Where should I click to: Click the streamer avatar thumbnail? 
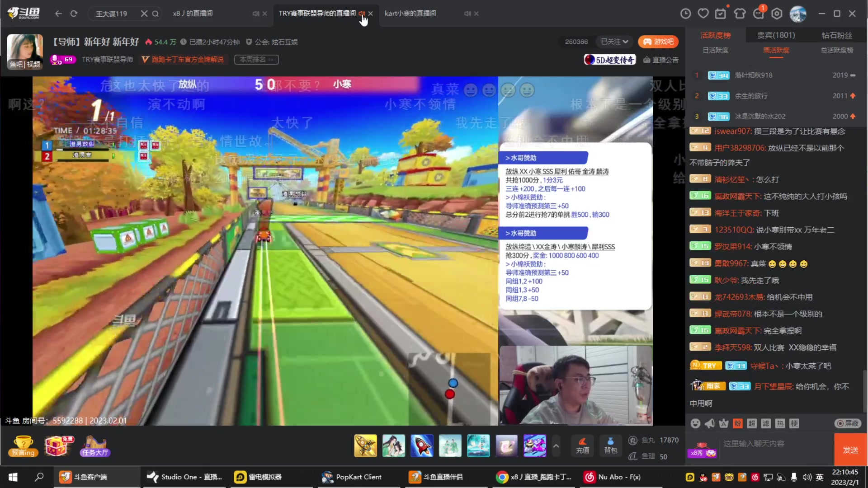tap(25, 51)
